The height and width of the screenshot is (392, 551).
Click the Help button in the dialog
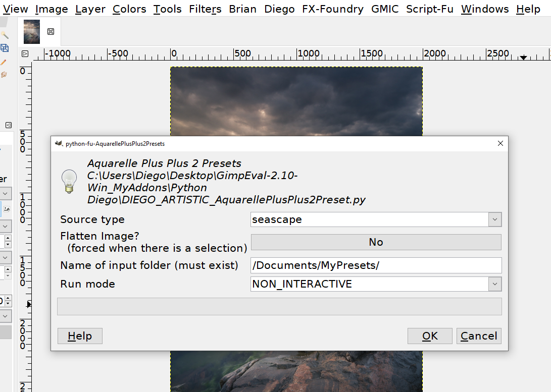tap(80, 336)
